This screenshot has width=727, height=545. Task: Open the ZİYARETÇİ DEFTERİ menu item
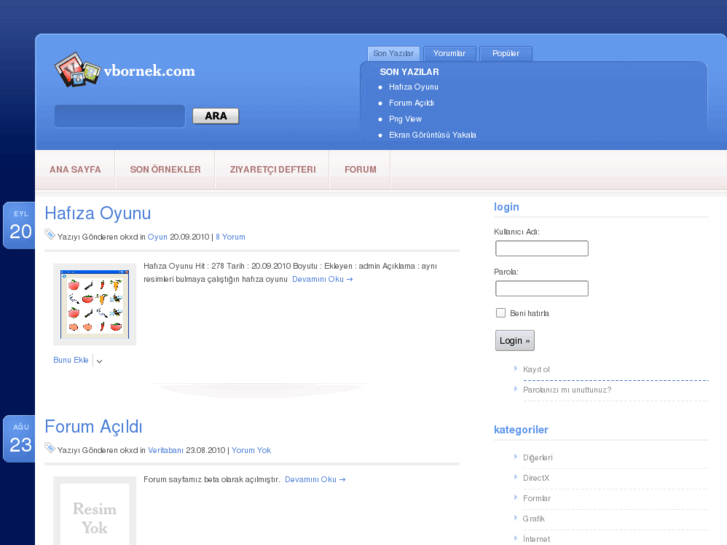(273, 169)
